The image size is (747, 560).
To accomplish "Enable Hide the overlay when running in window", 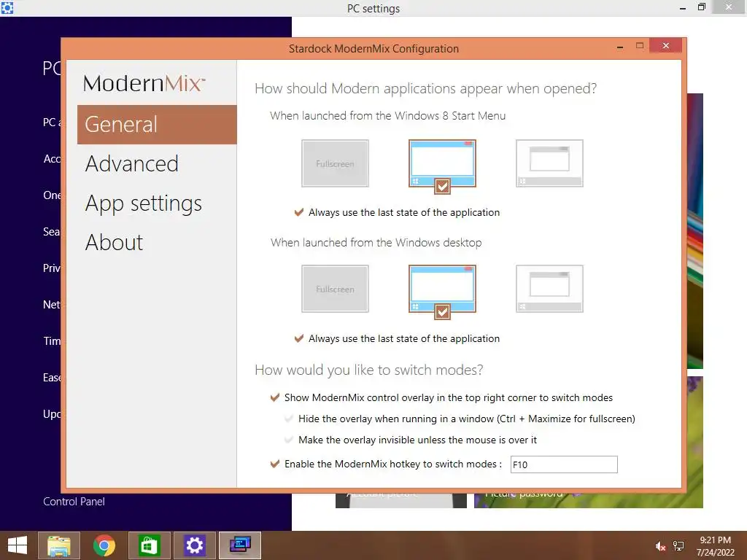I will (x=288, y=419).
